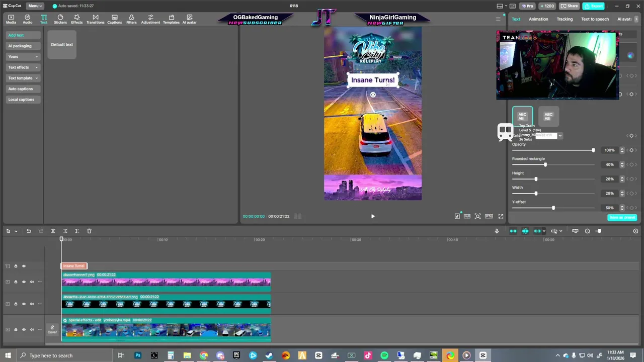Switch to the Animation tab

point(538,19)
